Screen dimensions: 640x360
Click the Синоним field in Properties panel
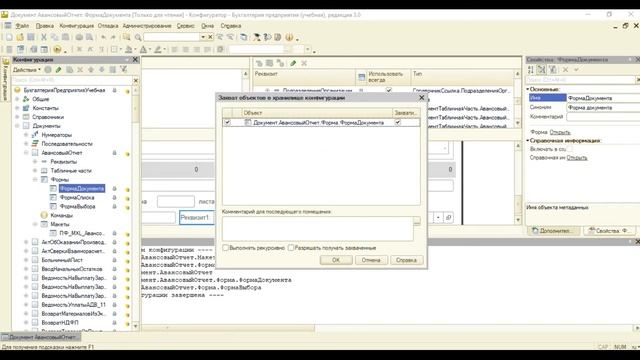(603, 107)
